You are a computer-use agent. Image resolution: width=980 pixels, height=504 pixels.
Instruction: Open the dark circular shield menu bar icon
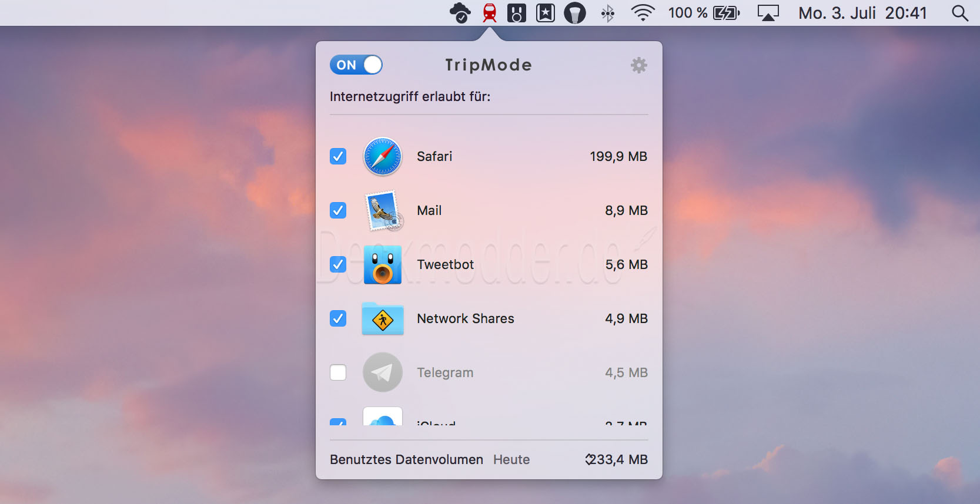tap(575, 13)
